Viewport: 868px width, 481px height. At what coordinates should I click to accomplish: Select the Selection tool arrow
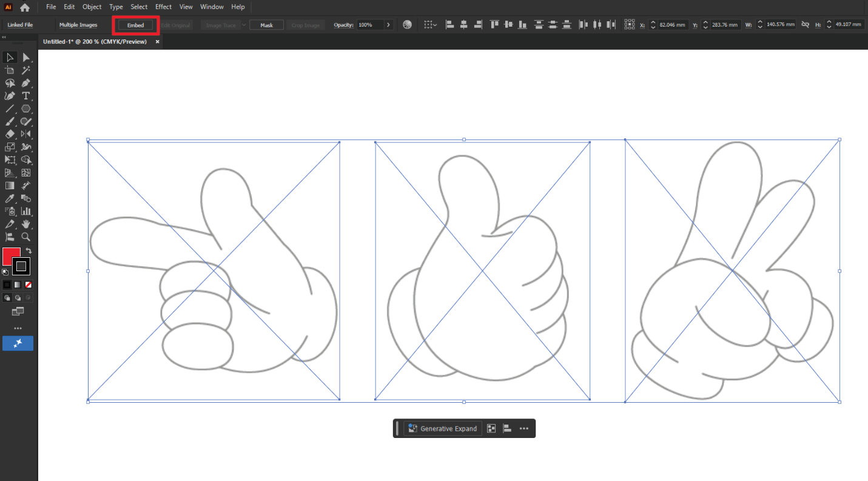pos(10,58)
